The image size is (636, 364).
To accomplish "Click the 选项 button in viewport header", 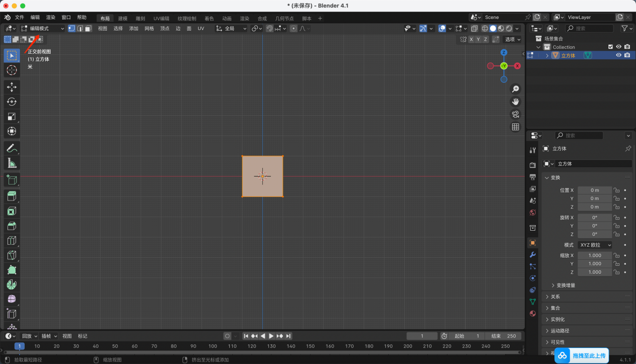I will click(x=512, y=39).
